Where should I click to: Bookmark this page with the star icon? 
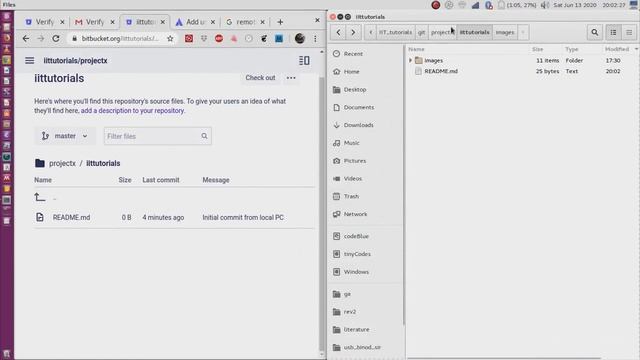170,38
